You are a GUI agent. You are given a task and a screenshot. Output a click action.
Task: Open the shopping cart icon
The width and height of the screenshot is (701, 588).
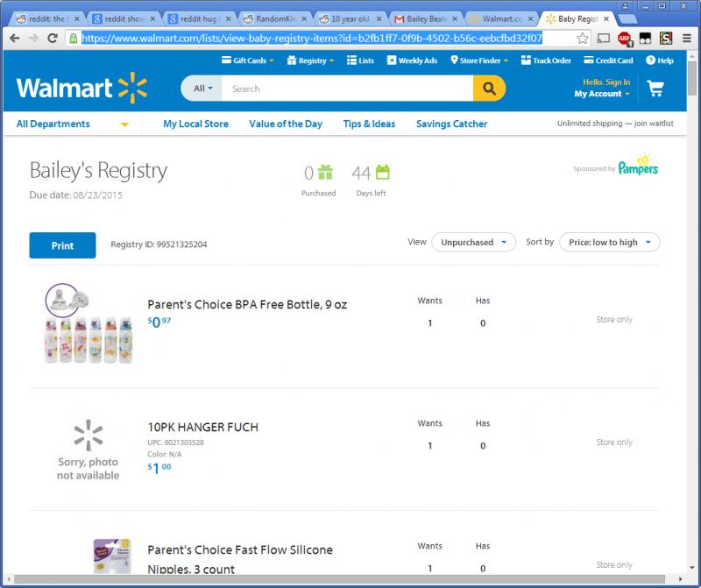pos(655,89)
